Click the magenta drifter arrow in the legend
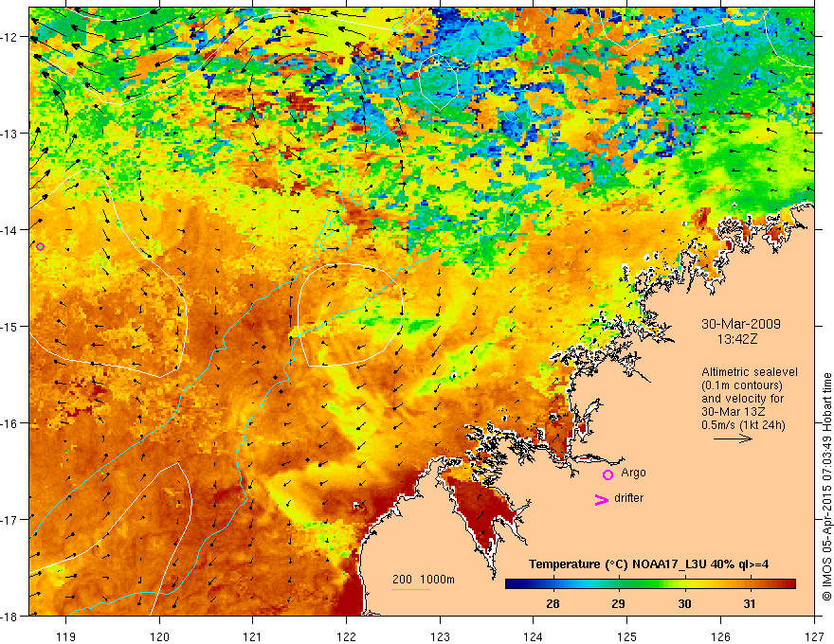The height and width of the screenshot is (644, 834). pyautogui.click(x=601, y=499)
